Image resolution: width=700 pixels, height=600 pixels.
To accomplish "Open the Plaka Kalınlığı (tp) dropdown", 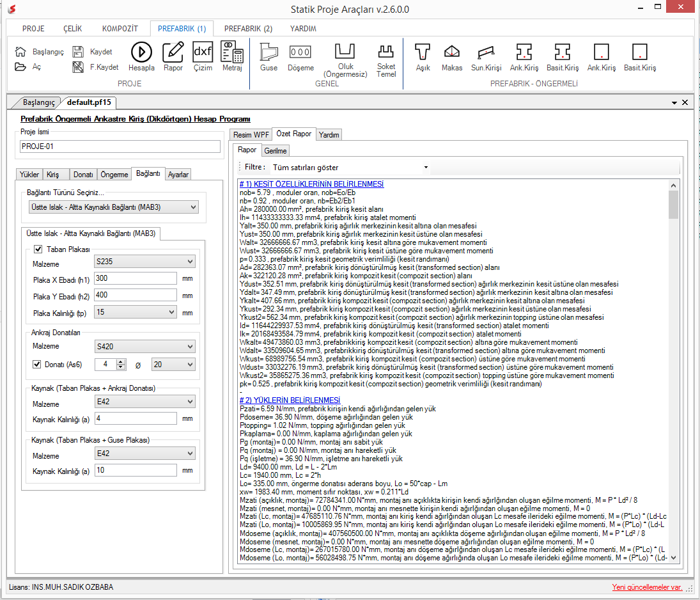I will pyautogui.click(x=136, y=312).
